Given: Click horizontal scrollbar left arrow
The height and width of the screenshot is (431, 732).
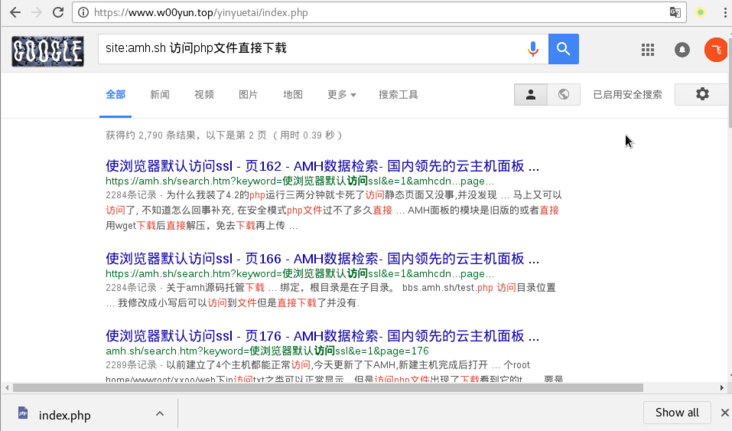Looking at the screenshot, I should [x=7, y=388].
